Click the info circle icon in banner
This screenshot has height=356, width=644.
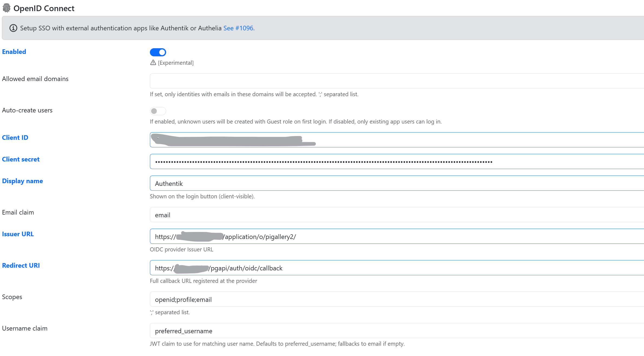coord(13,28)
